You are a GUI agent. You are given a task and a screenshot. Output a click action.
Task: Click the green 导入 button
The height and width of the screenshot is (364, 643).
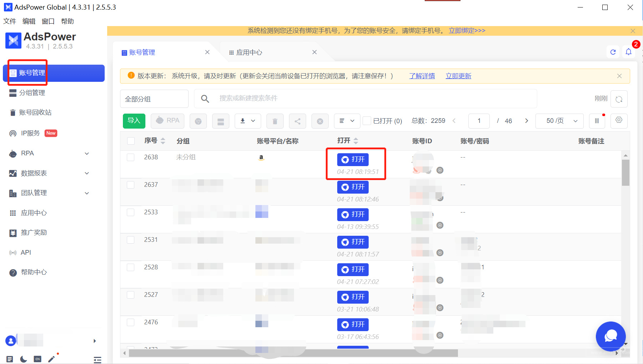point(134,121)
